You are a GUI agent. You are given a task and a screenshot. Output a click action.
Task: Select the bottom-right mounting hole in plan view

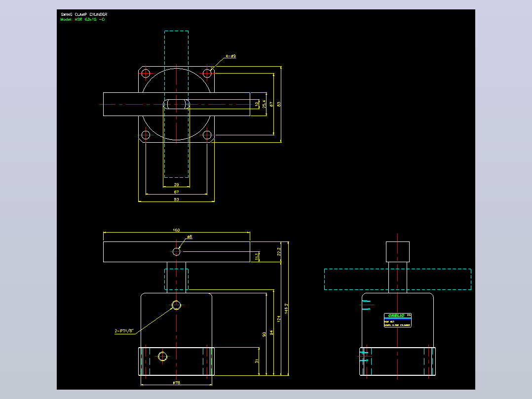click(x=207, y=135)
